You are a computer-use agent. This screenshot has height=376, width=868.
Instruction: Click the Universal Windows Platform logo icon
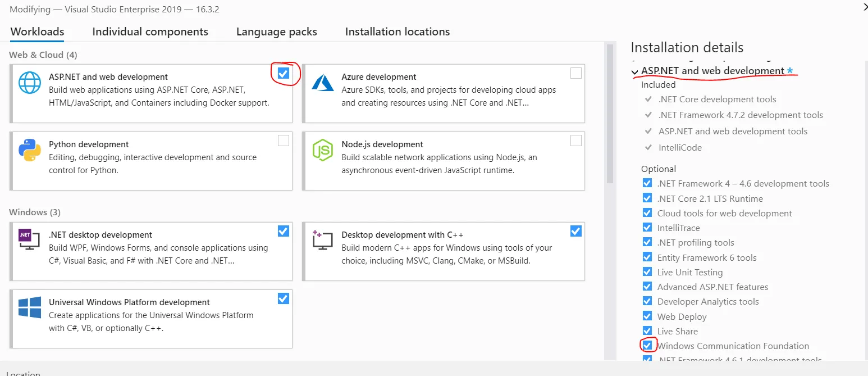30,307
